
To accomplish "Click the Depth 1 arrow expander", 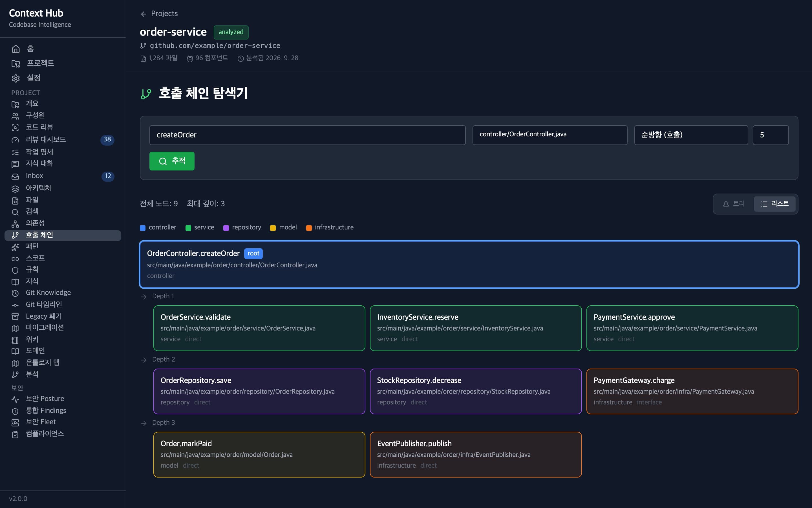I will [x=144, y=297].
